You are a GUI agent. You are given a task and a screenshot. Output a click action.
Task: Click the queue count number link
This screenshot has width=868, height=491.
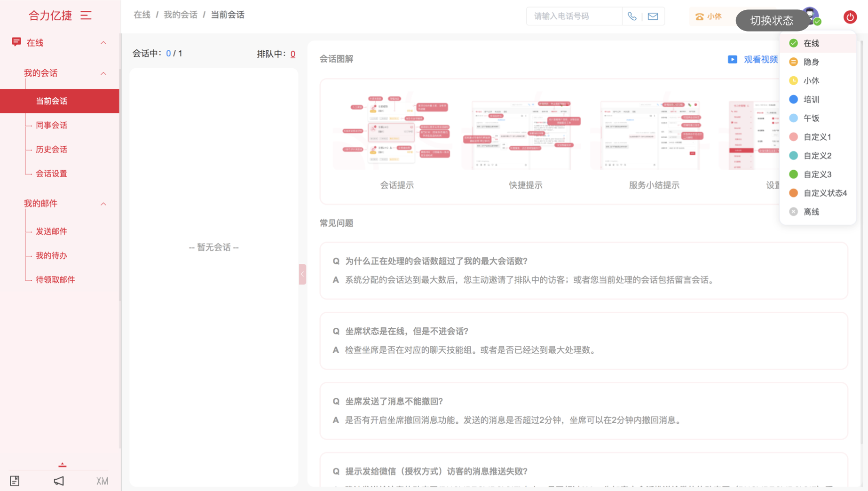click(x=292, y=54)
